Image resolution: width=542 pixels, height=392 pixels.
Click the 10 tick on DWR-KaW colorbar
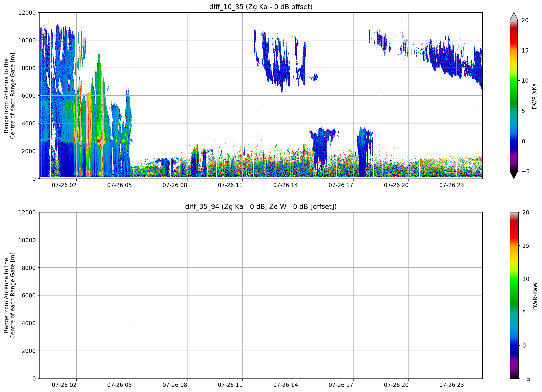(x=526, y=279)
